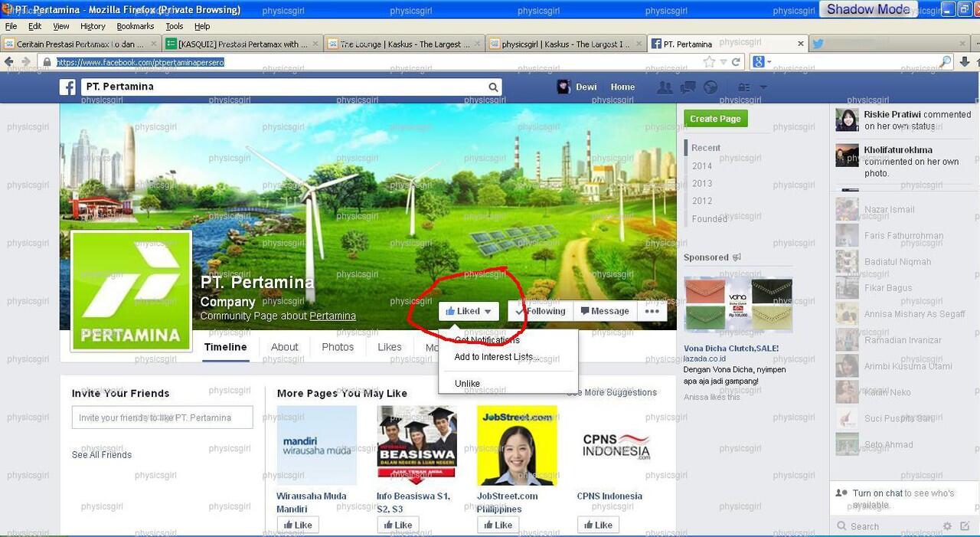This screenshot has width=980, height=537.
Task: Open bookmarks dropdown arrow beside star
Action: (723, 62)
